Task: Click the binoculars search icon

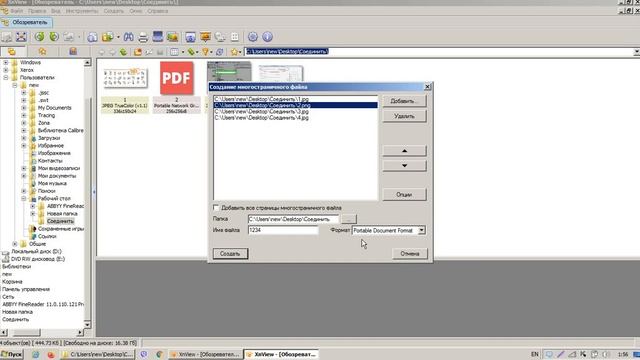Action: (x=129, y=37)
